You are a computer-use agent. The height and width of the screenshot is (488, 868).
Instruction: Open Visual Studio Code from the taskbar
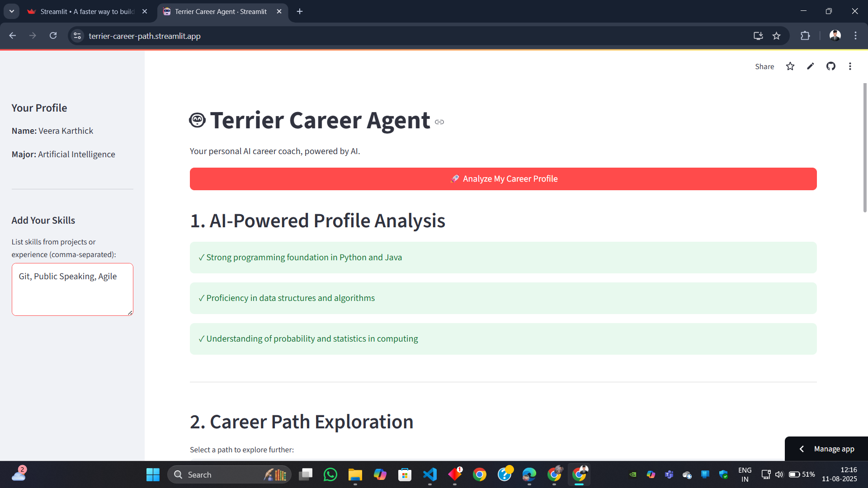pyautogui.click(x=429, y=474)
